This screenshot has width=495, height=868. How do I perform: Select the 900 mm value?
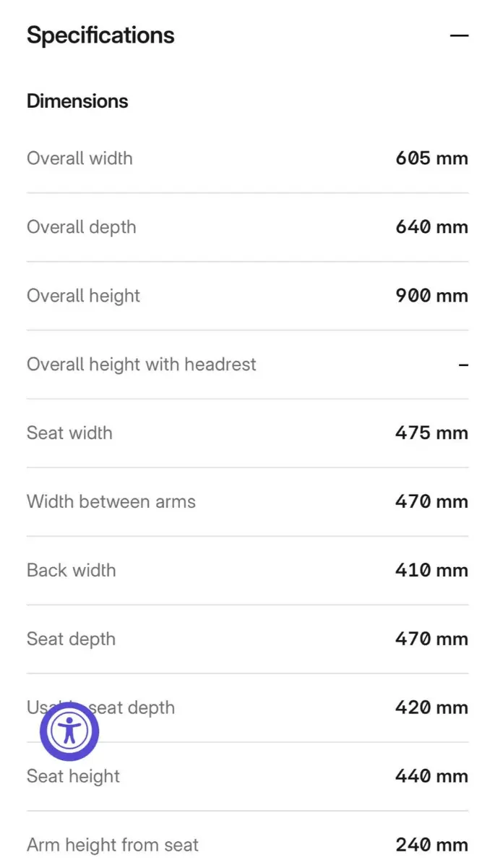click(x=431, y=296)
